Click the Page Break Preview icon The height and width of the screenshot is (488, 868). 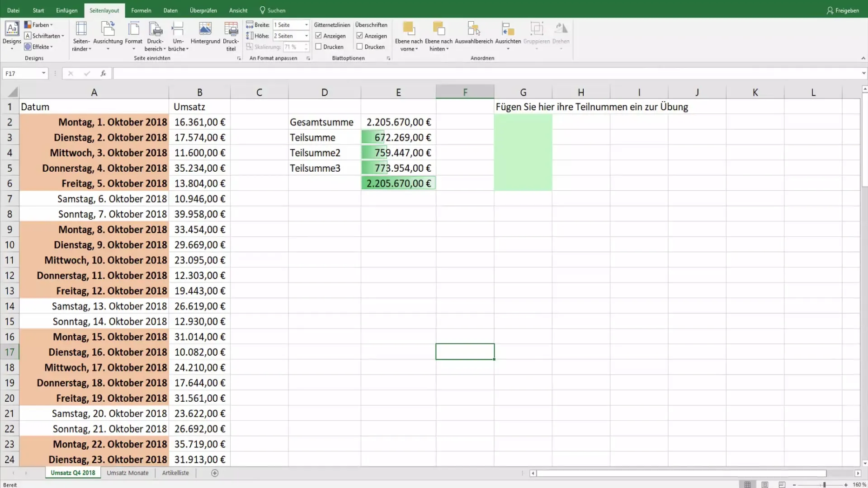[x=782, y=484]
